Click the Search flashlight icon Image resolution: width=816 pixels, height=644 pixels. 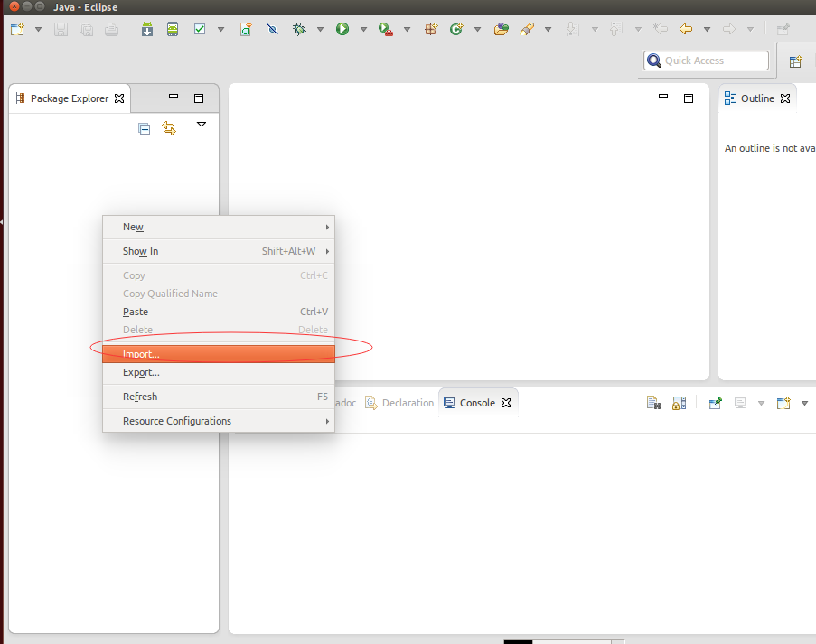(527, 29)
